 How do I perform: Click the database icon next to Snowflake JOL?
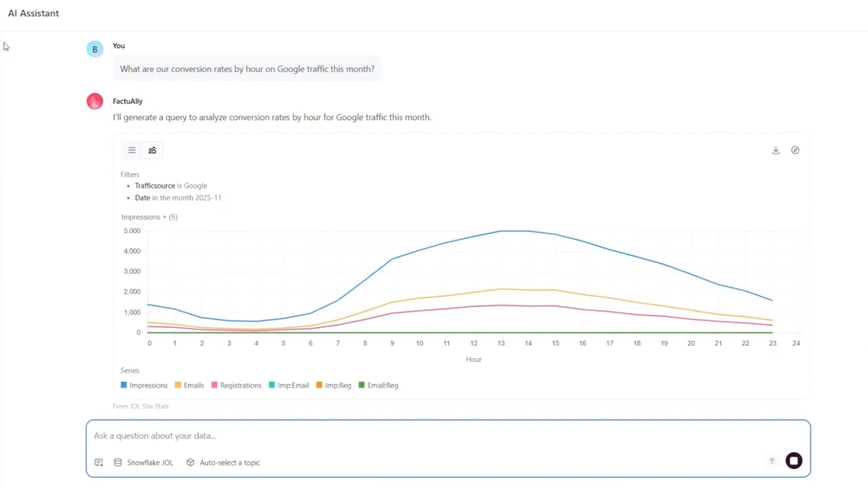(x=118, y=462)
